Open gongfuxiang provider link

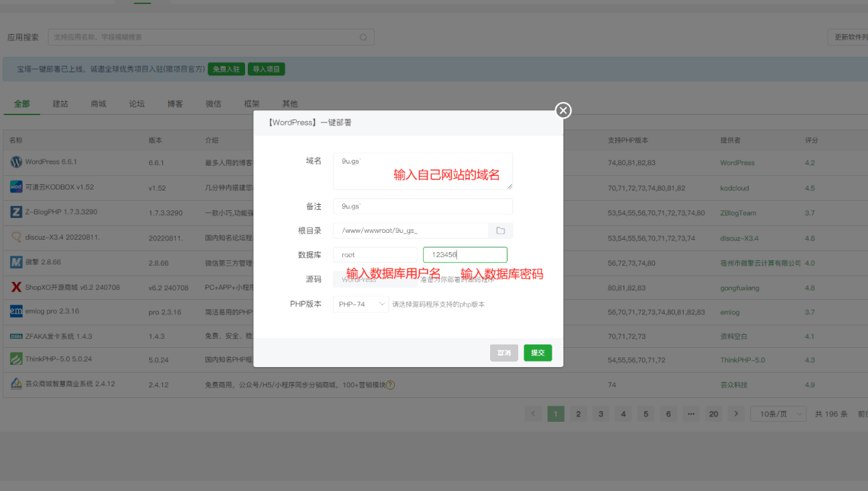point(739,288)
